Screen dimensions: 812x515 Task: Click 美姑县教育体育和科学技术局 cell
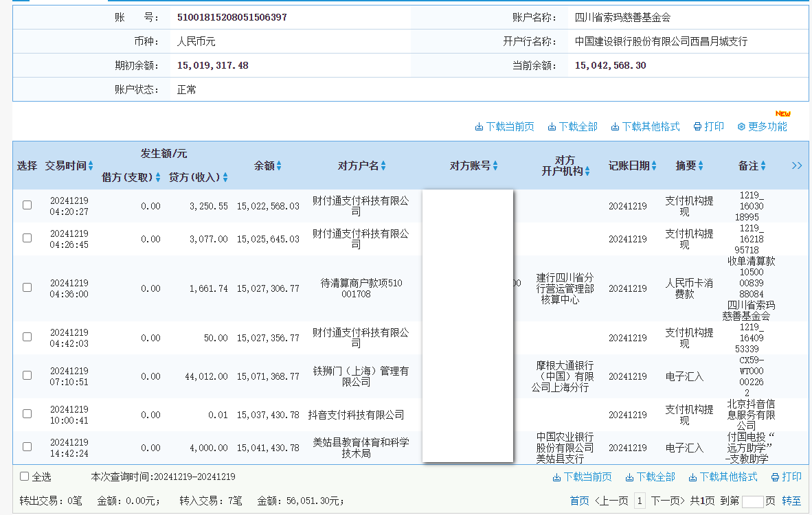tap(361, 448)
